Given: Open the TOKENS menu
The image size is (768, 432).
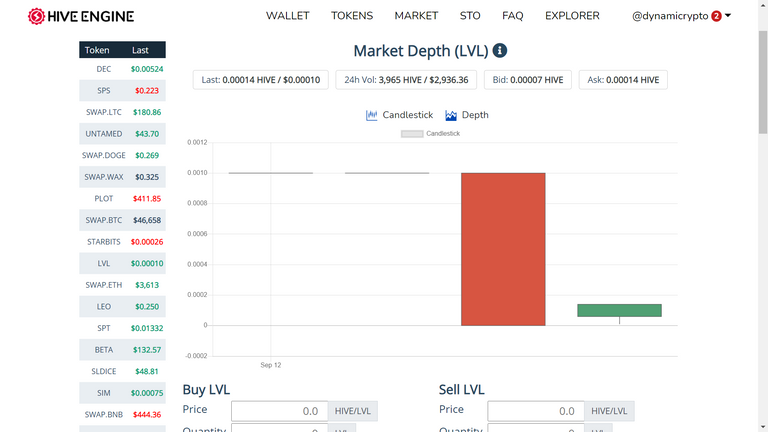Looking at the screenshot, I should (x=352, y=16).
